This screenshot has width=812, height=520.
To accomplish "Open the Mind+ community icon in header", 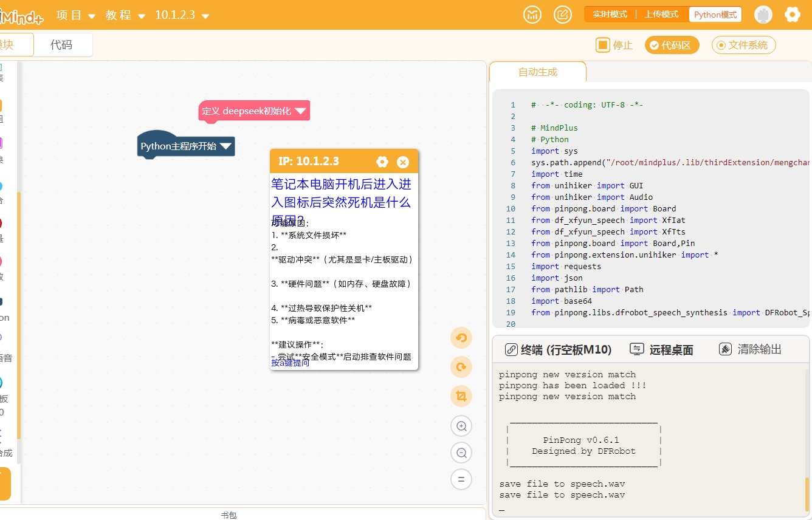I will 532,15.
